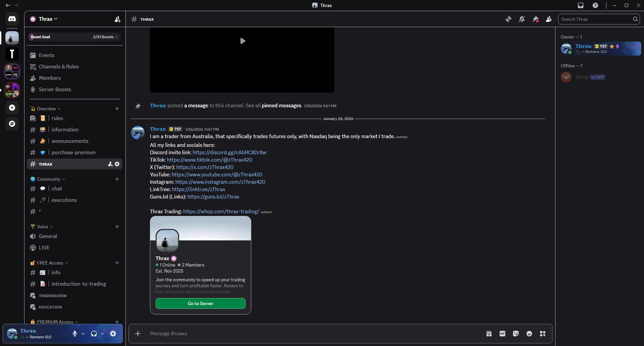Select the purchase-premium channel

[x=74, y=153]
